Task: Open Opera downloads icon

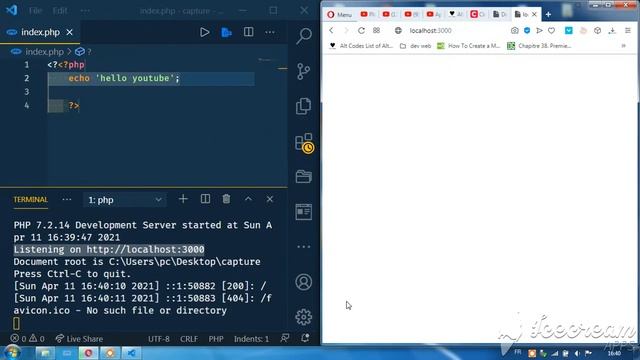Action: click(612, 31)
